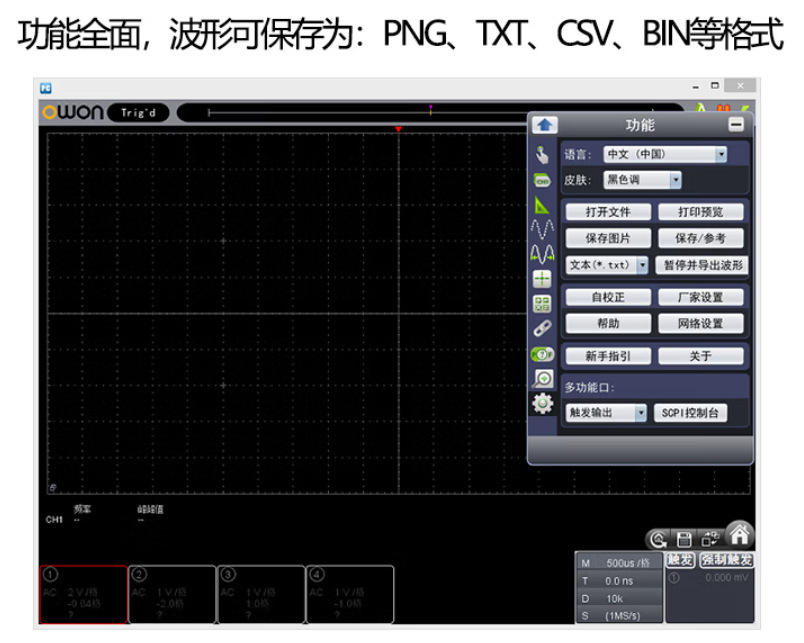804x643 pixels.
Task: Select the pointing hand touch icon
Action: click(x=542, y=154)
